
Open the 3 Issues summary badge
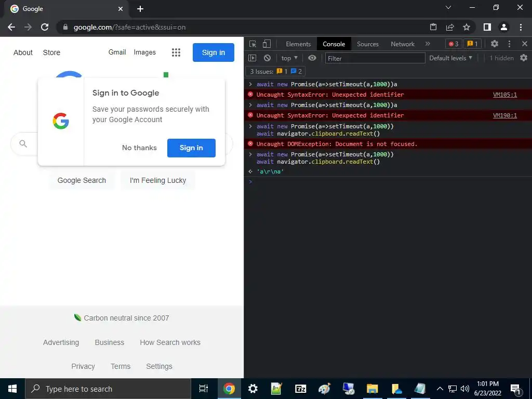tap(275, 71)
